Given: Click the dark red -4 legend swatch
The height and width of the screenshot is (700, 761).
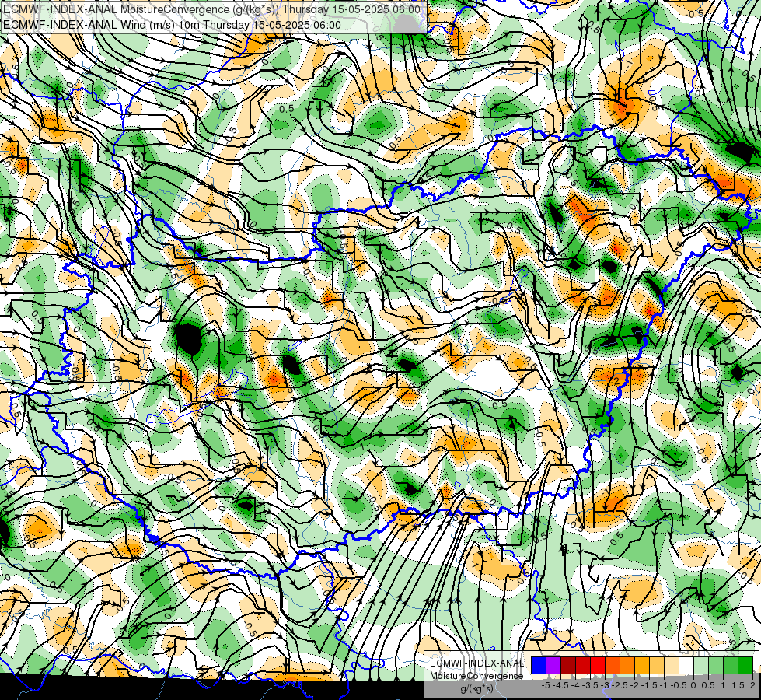Looking at the screenshot, I should click(568, 666).
